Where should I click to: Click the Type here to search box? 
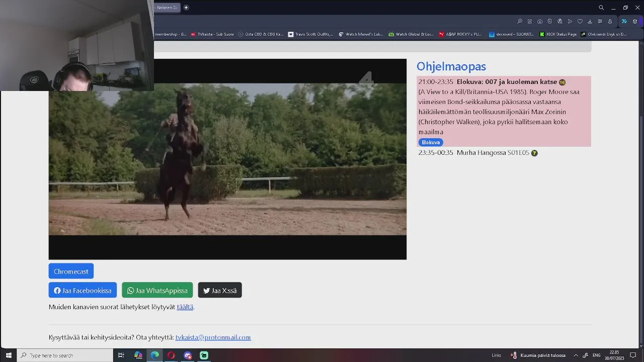tap(65, 355)
